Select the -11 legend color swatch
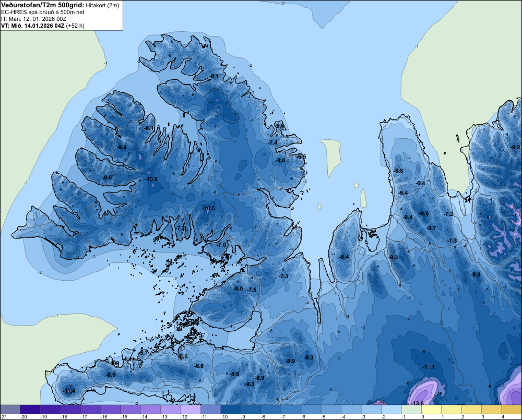 point(211,410)
